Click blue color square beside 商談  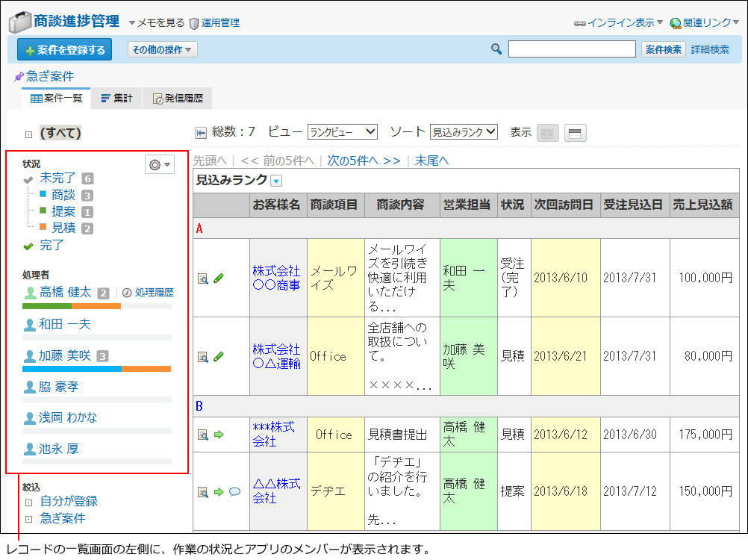pyautogui.click(x=43, y=194)
